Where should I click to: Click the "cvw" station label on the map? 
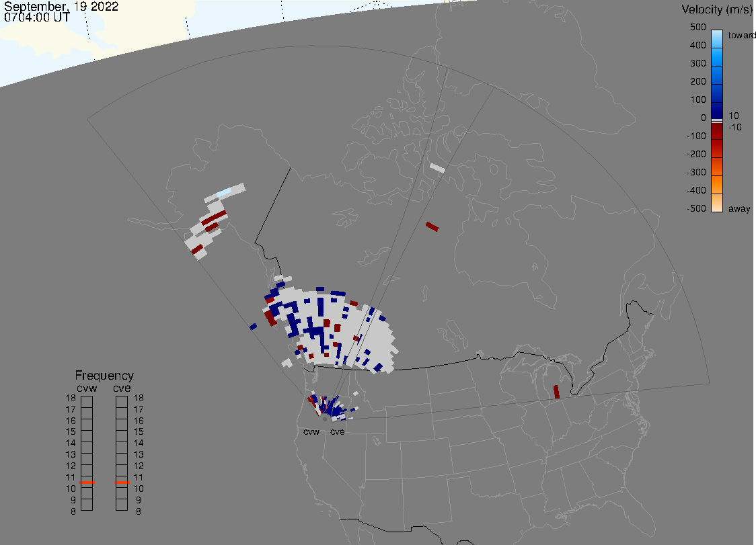(x=311, y=431)
